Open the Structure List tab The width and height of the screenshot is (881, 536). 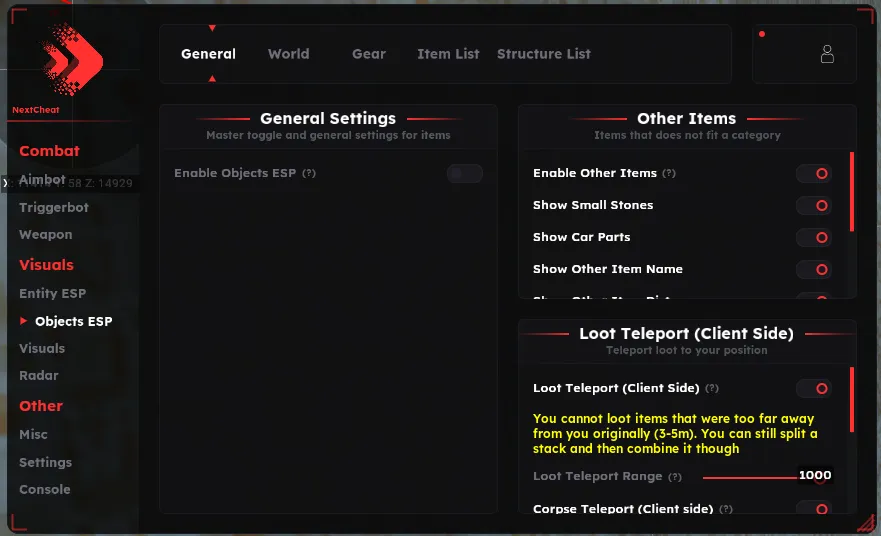(543, 54)
